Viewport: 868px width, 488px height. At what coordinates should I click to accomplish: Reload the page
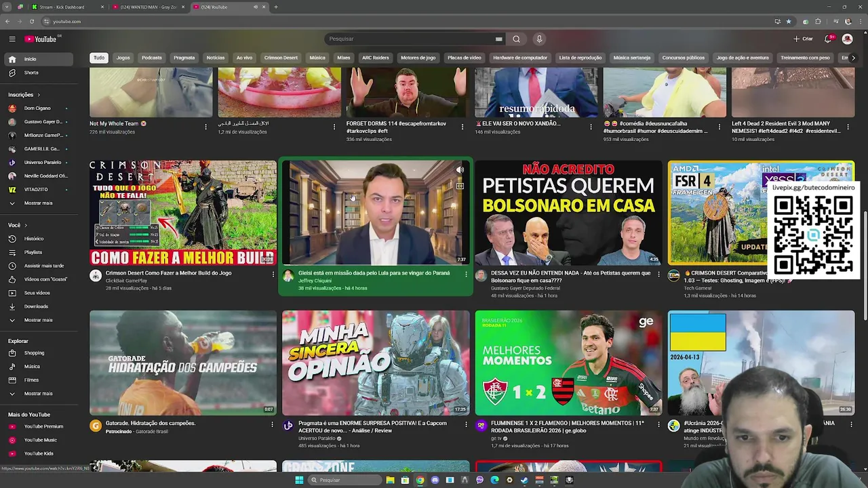click(31, 21)
